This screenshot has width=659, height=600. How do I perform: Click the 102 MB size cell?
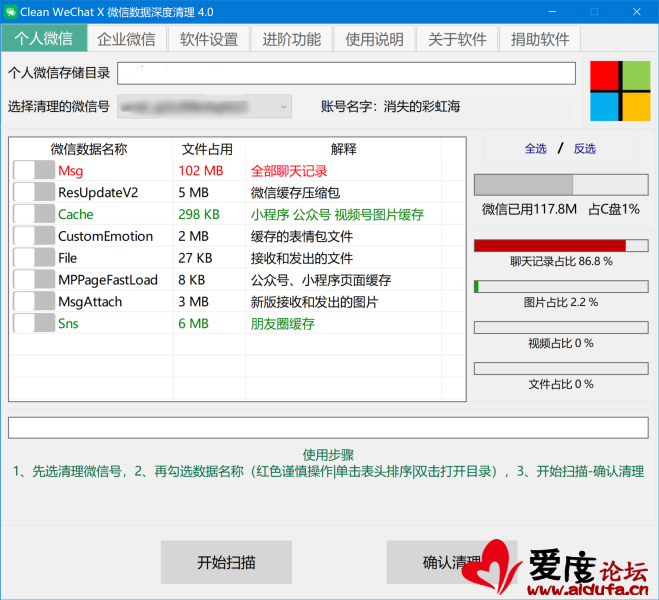(x=201, y=171)
